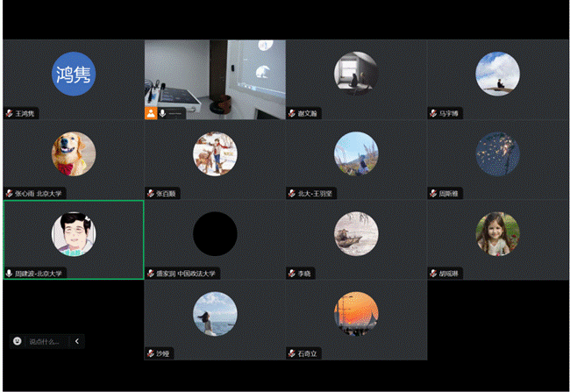Click muted mic icon beside 张百顺

tap(151, 193)
